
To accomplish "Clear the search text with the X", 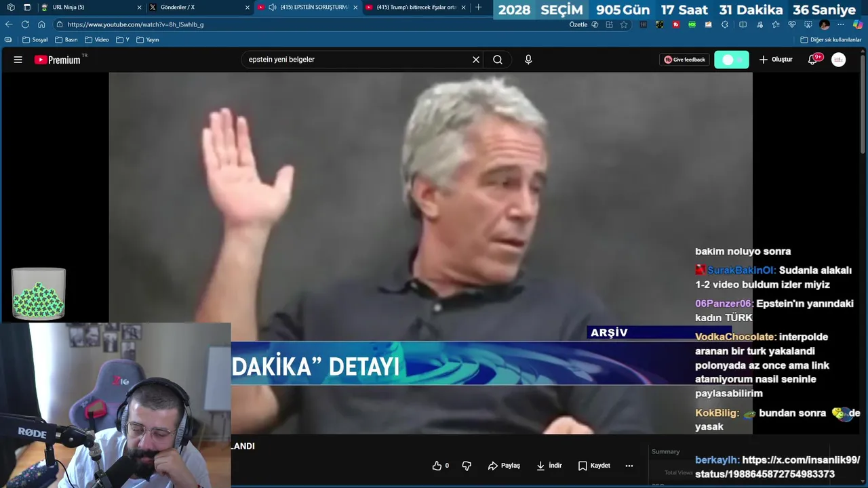I will click(476, 60).
